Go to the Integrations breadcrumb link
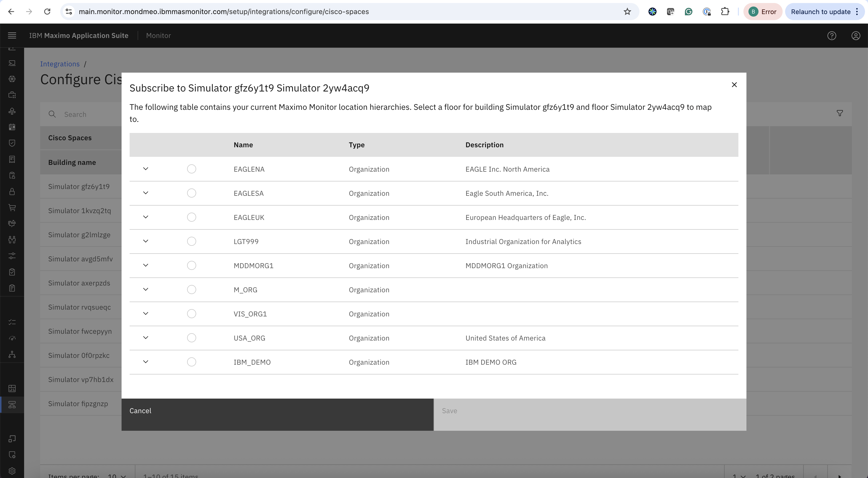Screen dimensions: 868x478 click(60, 64)
